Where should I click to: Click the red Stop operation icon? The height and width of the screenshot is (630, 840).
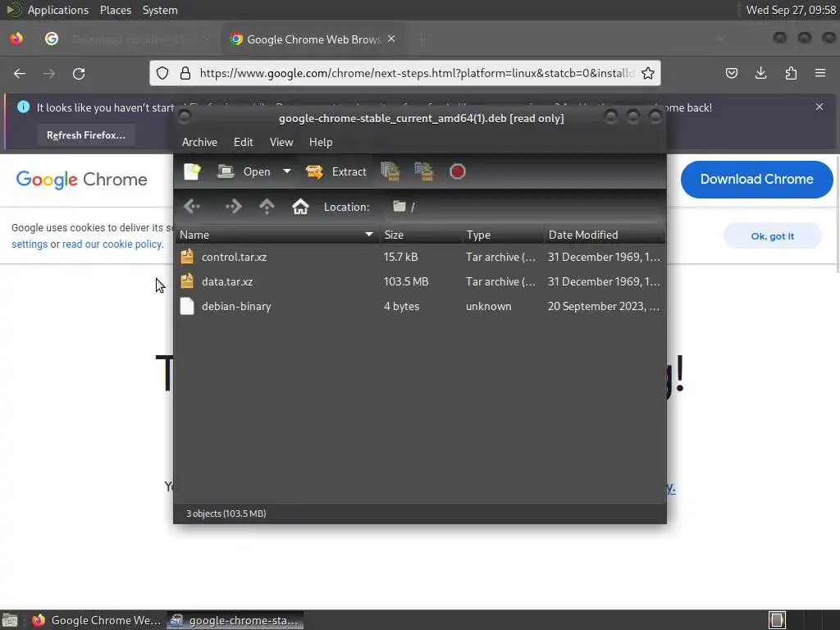pyautogui.click(x=458, y=171)
